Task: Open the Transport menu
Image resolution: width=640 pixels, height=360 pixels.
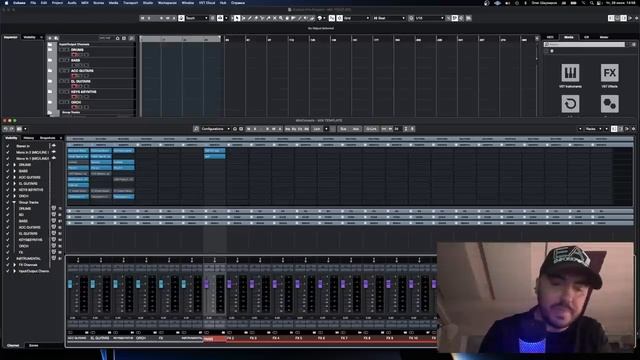Action: 130,3
